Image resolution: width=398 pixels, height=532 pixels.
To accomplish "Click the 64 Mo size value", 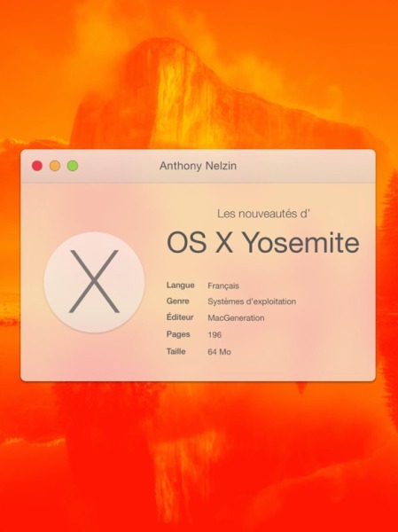I will 219,352.
